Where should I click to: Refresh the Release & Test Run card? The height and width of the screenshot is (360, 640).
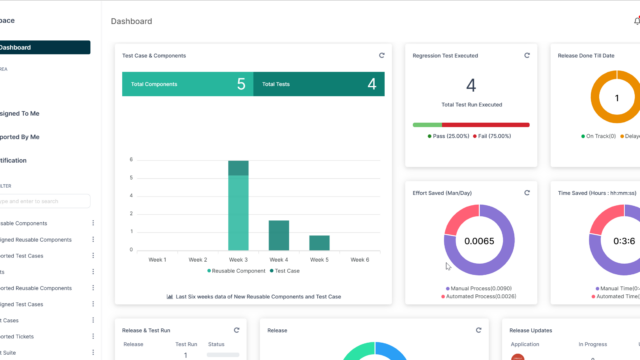tap(236, 330)
